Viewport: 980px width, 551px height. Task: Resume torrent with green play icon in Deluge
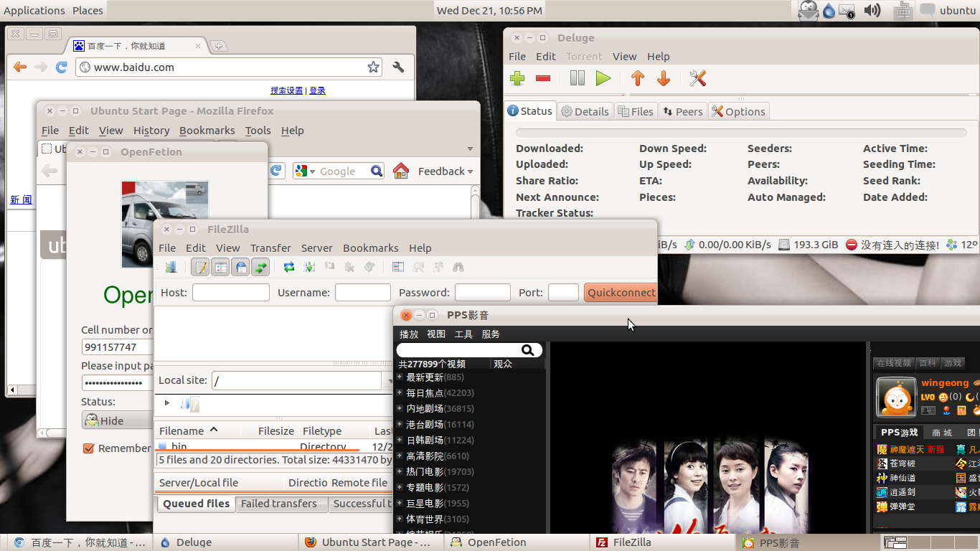tap(603, 78)
